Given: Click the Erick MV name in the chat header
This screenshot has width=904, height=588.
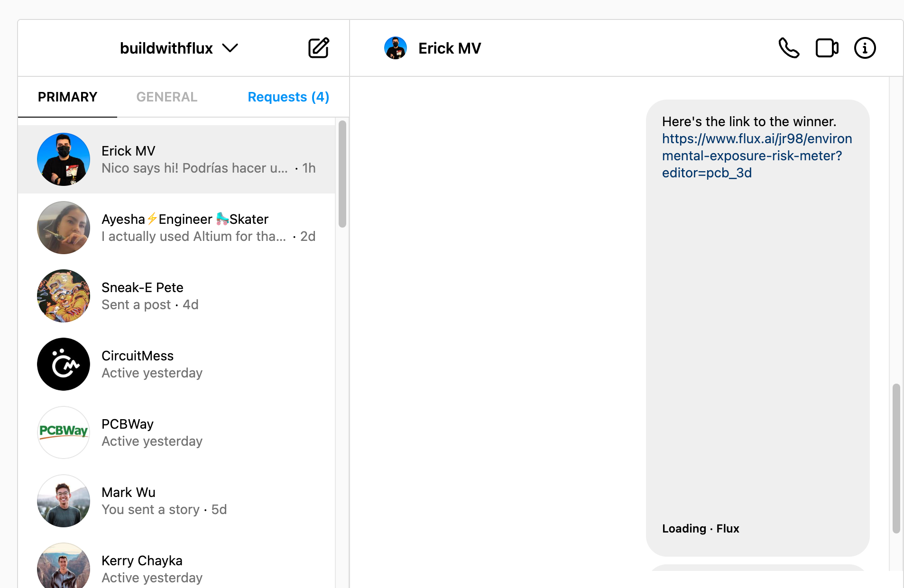Looking at the screenshot, I should pyautogui.click(x=450, y=48).
